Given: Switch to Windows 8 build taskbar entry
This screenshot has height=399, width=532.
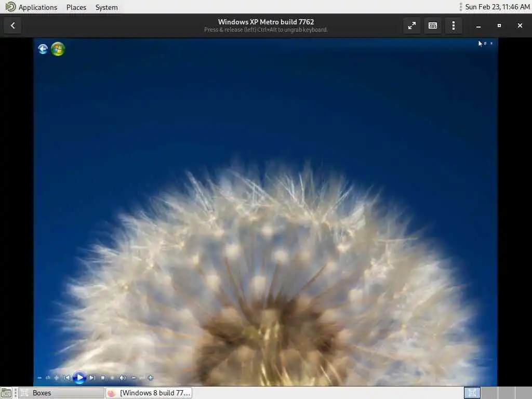Looking at the screenshot, I should tap(149, 393).
